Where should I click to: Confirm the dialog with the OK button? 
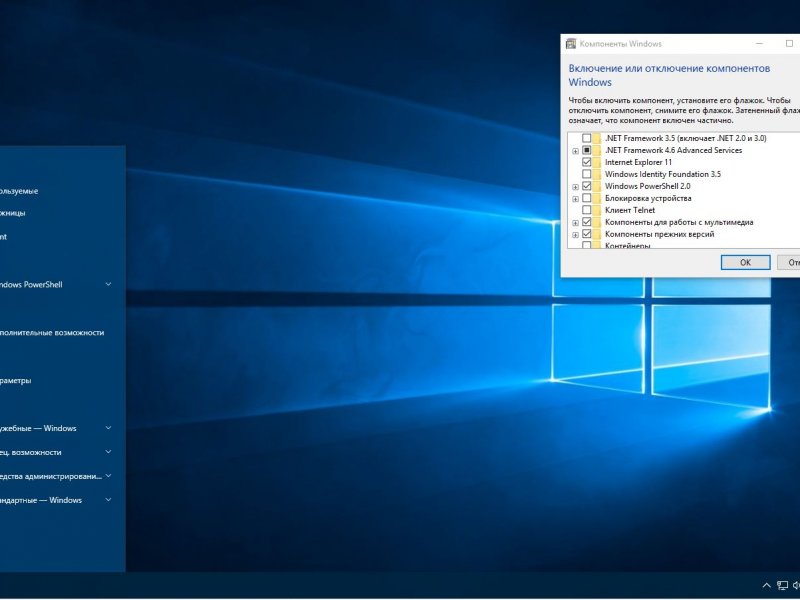pyautogui.click(x=745, y=262)
